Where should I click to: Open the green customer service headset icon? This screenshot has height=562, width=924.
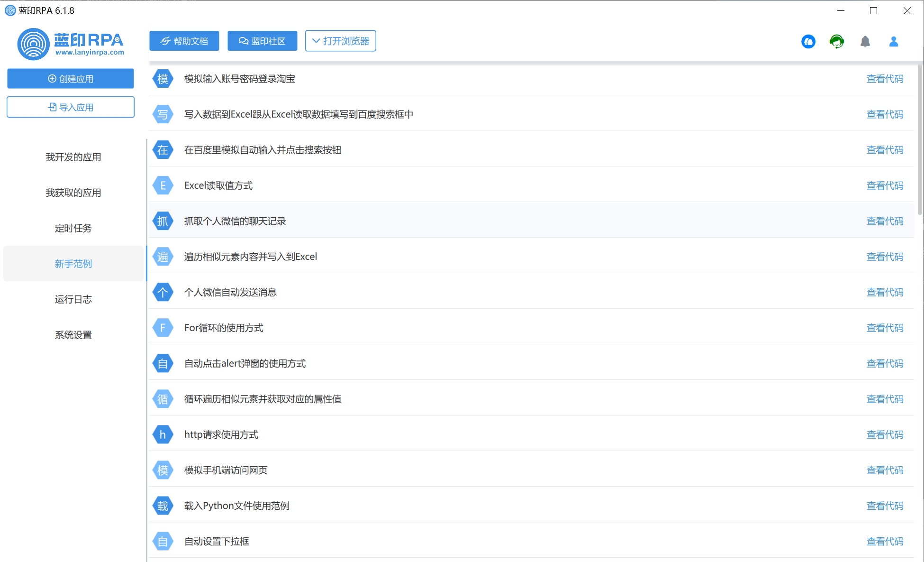coord(837,42)
